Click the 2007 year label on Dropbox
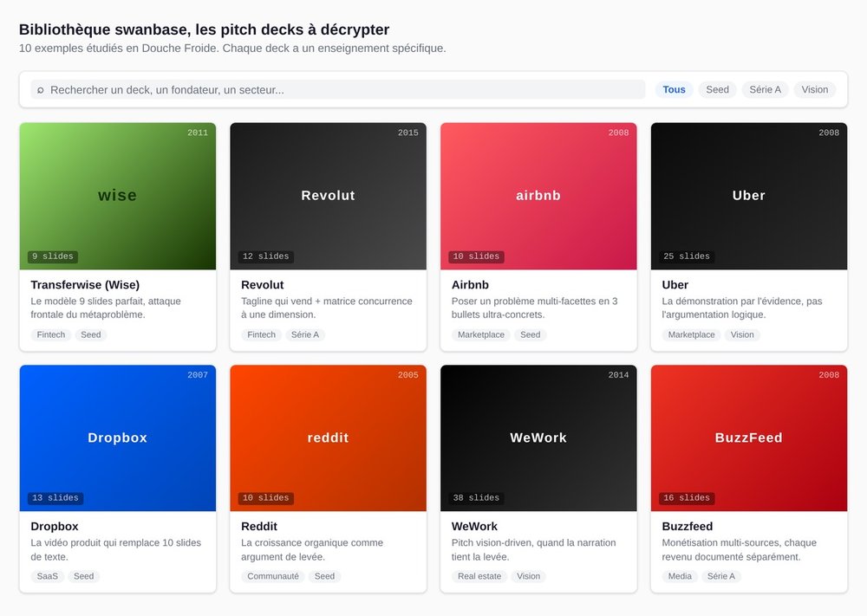The height and width of the screenshot is (616, 867). tap(198, 374)
